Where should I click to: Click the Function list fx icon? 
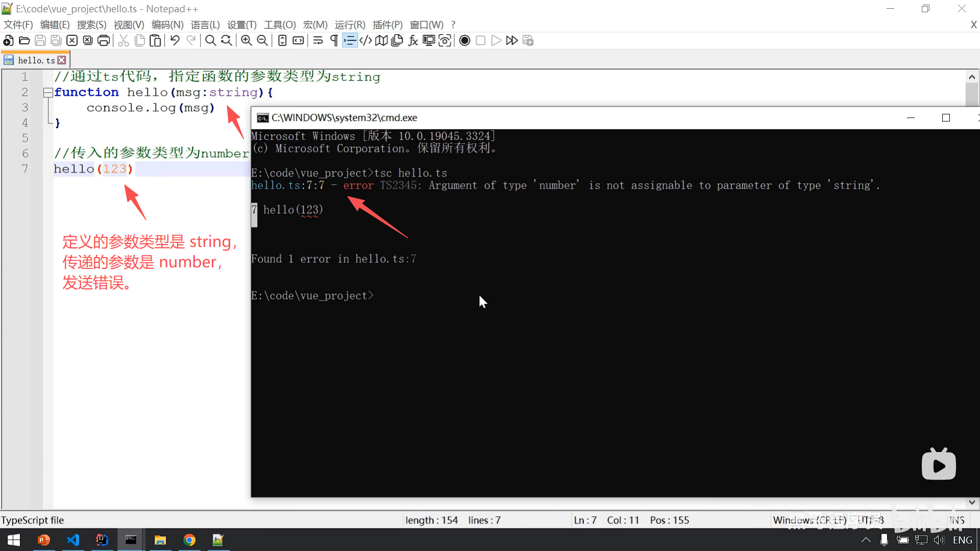click(413, 41)
